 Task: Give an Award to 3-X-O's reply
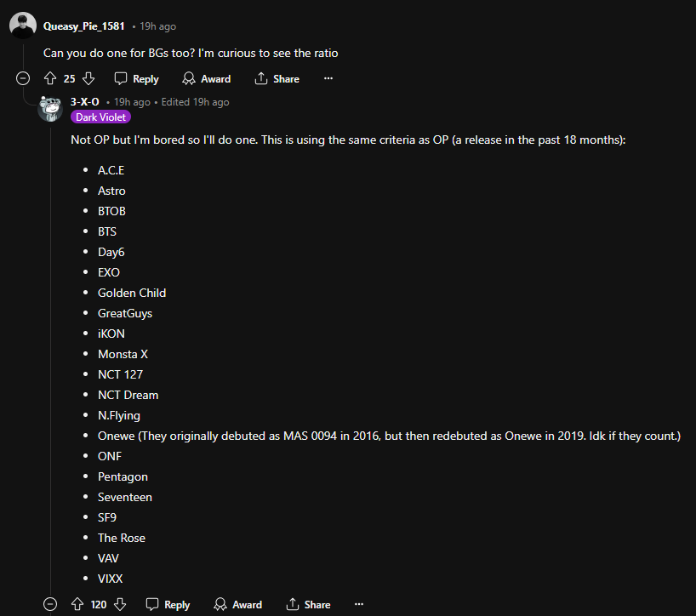237,604
